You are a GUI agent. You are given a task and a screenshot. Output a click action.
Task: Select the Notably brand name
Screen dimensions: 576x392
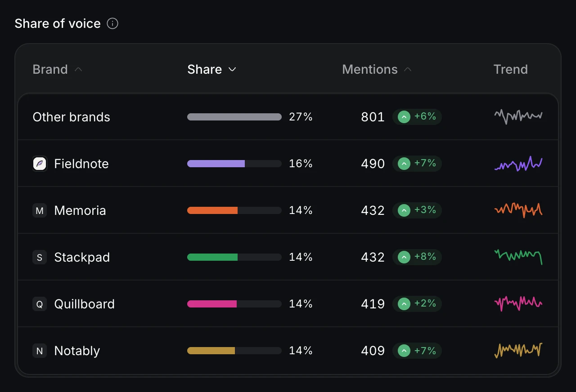pyautogui.click(x=77, y=351)
